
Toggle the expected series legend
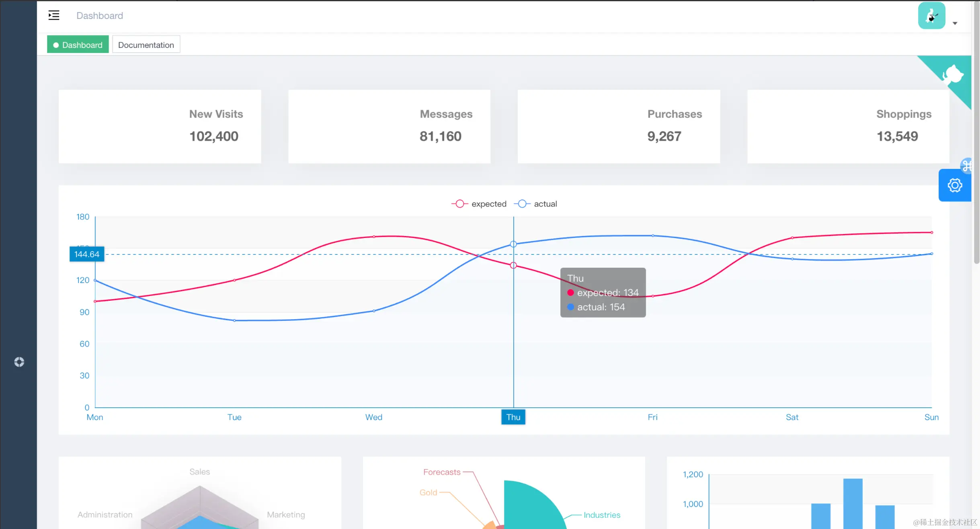pyautogui.click(x=479, y=204)
